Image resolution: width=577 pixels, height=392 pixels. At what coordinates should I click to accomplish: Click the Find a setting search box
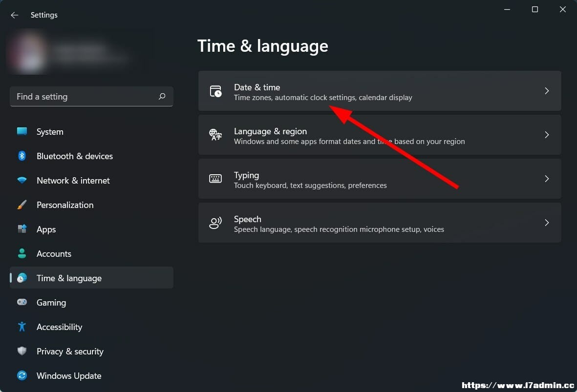[91, 96]
